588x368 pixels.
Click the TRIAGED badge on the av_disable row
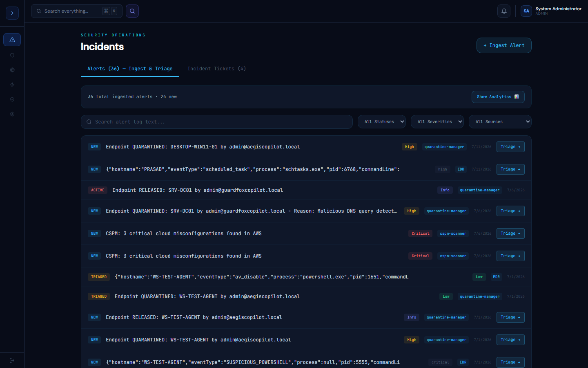point(99,277)
